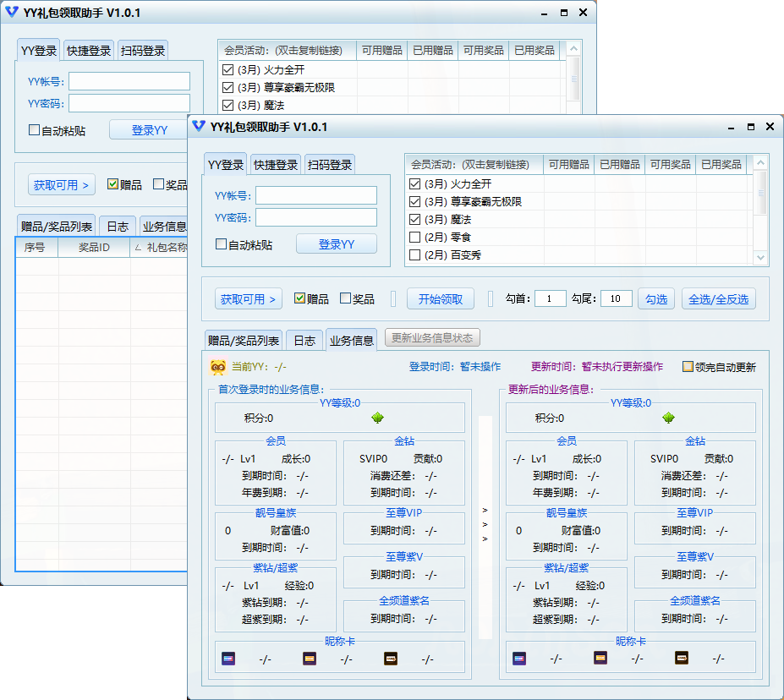Open 获取可用 > dropdown in front window
784x700 pixels.
pyautogui.click(x=248, y=298)
